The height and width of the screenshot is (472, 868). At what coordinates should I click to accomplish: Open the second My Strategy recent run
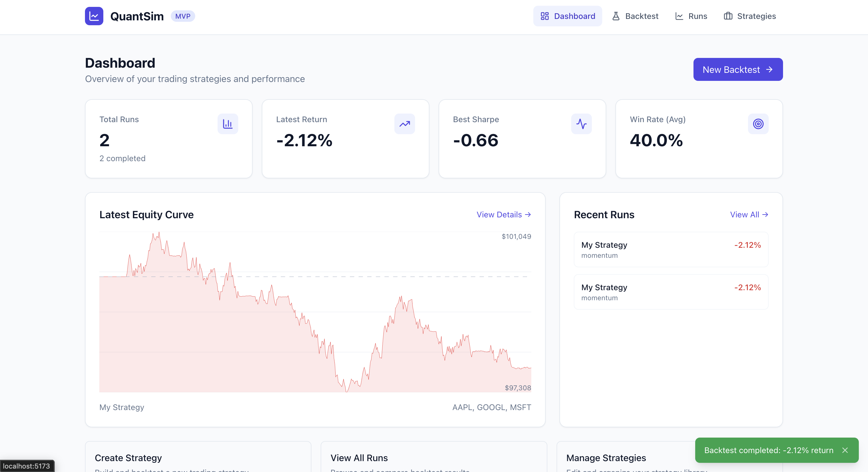tap(671, 292)
